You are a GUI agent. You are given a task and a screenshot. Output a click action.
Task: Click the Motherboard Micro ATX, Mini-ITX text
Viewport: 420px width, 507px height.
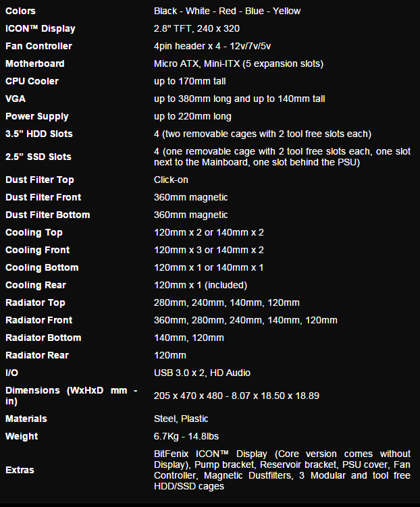tap(238, 63)
